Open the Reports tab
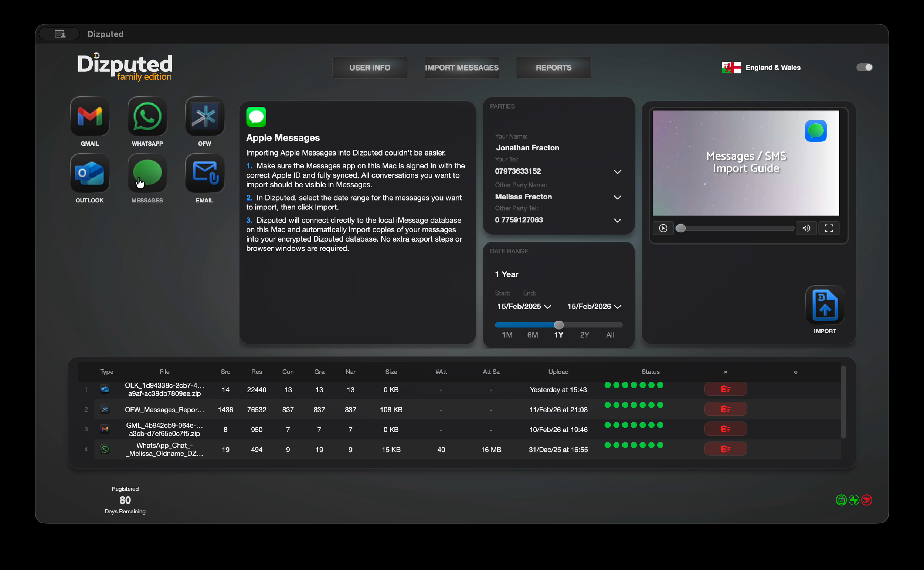This screenshot has height=570, width=924. tap(553, 68)
